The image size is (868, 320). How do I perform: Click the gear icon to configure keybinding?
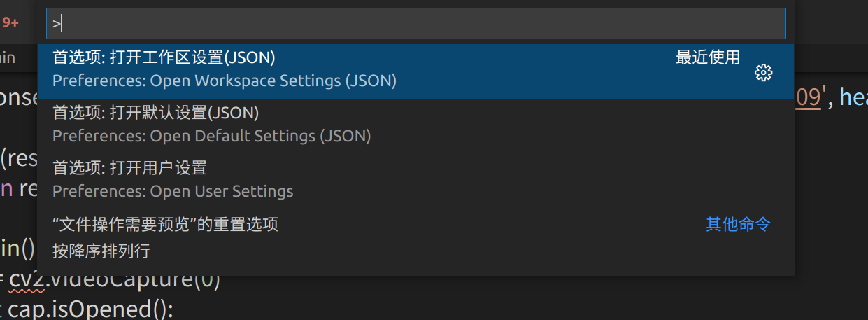[764, 72]
